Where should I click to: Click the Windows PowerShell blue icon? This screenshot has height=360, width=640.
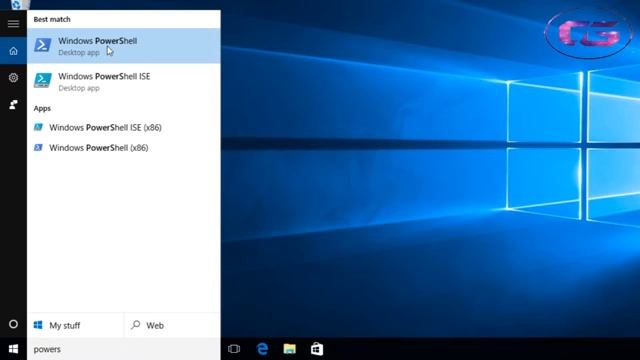42,45
